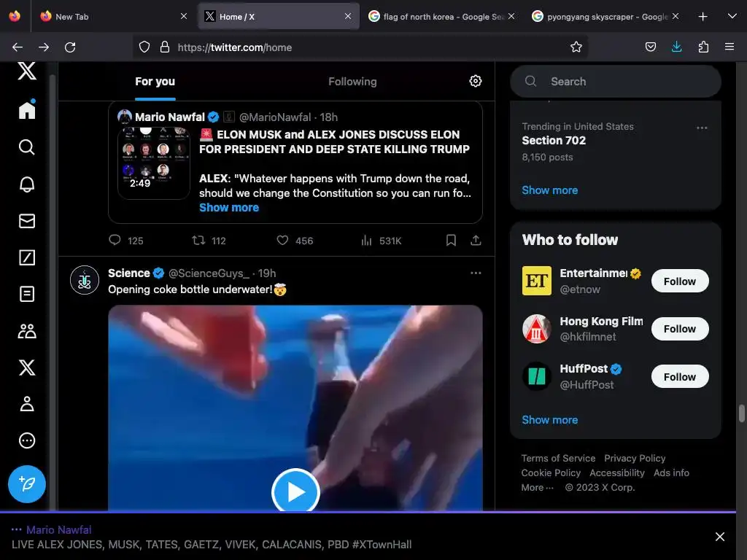
Task: Expand Mario Nawfal post with Show more
Action: pos(228,207)
